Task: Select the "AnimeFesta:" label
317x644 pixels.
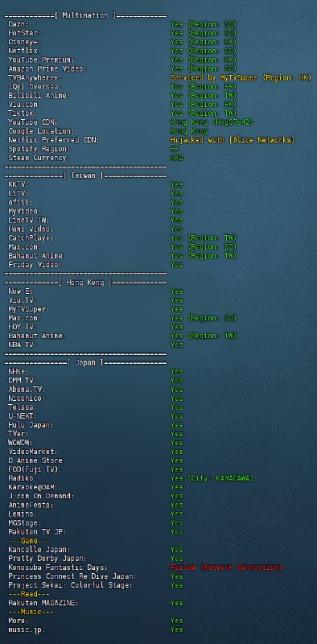Action: coord(31,505)
